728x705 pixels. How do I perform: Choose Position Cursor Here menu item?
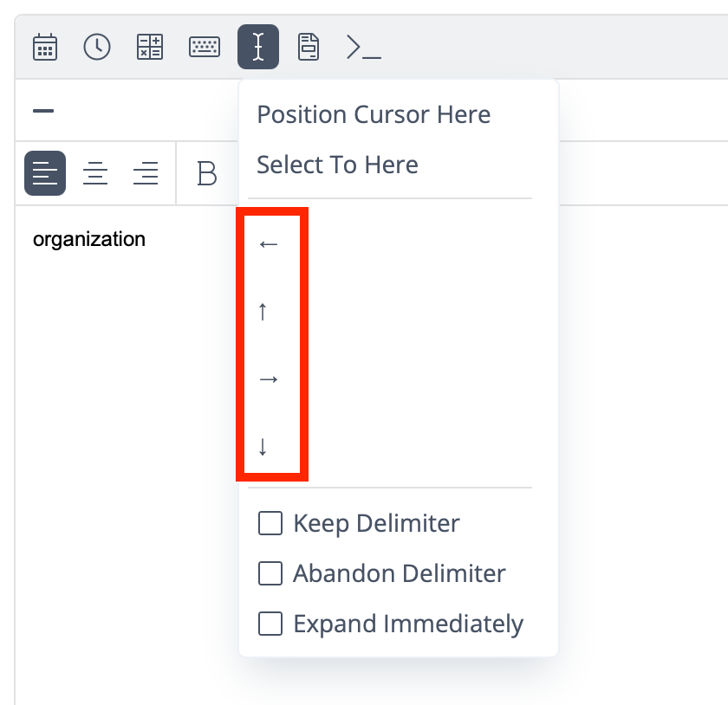click(x=374, y=114)
